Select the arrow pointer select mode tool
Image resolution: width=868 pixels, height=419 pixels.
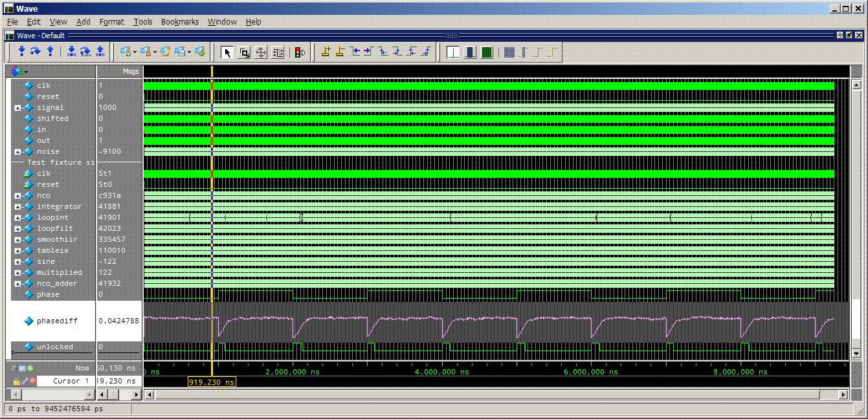point(227,52)
